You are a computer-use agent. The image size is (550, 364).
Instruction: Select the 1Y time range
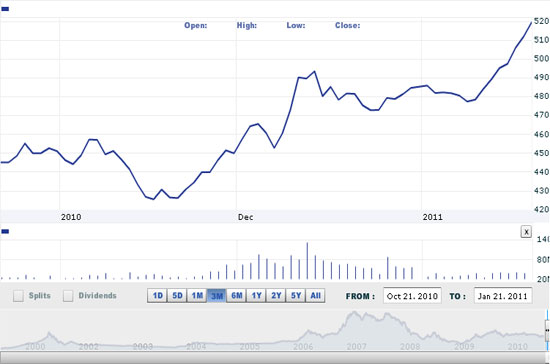tap(256, 296)
